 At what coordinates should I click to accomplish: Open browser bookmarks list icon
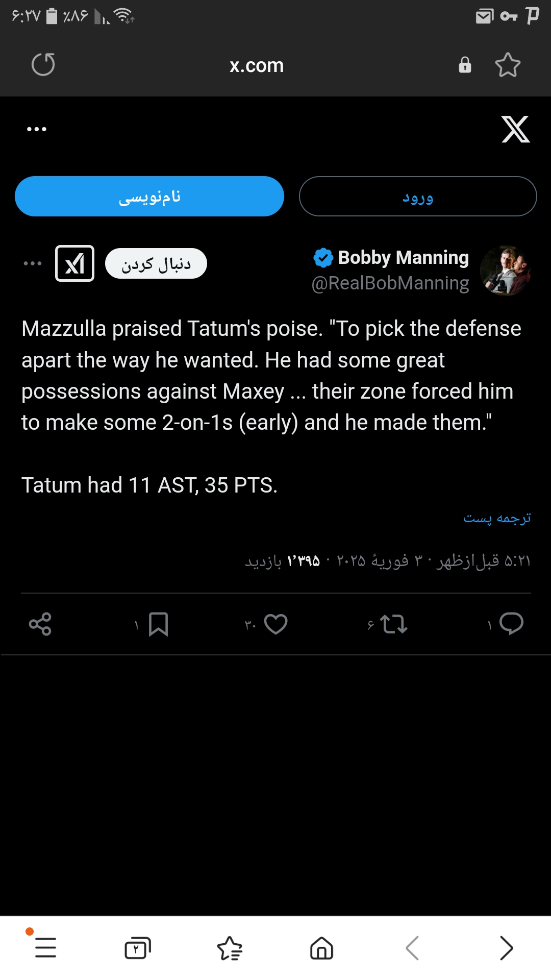click(x=230, y=948)
